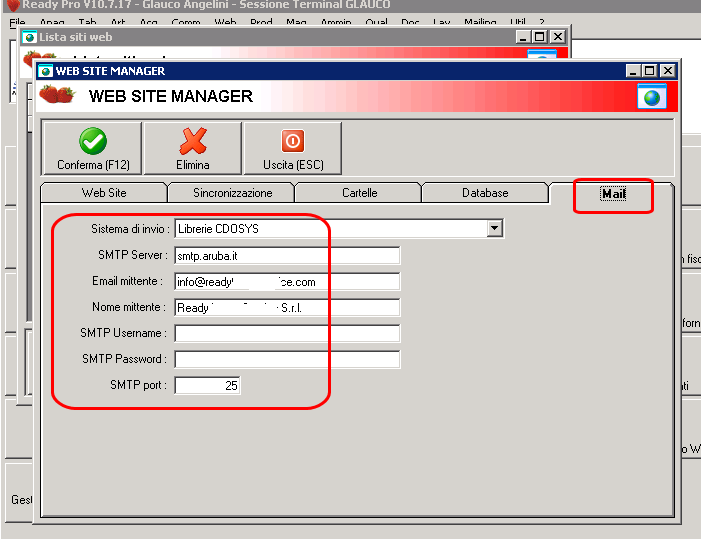Click the 'Sistema di invio :' label
The width and height of the screenshot is (701, 539).
(x=130, y=229)
